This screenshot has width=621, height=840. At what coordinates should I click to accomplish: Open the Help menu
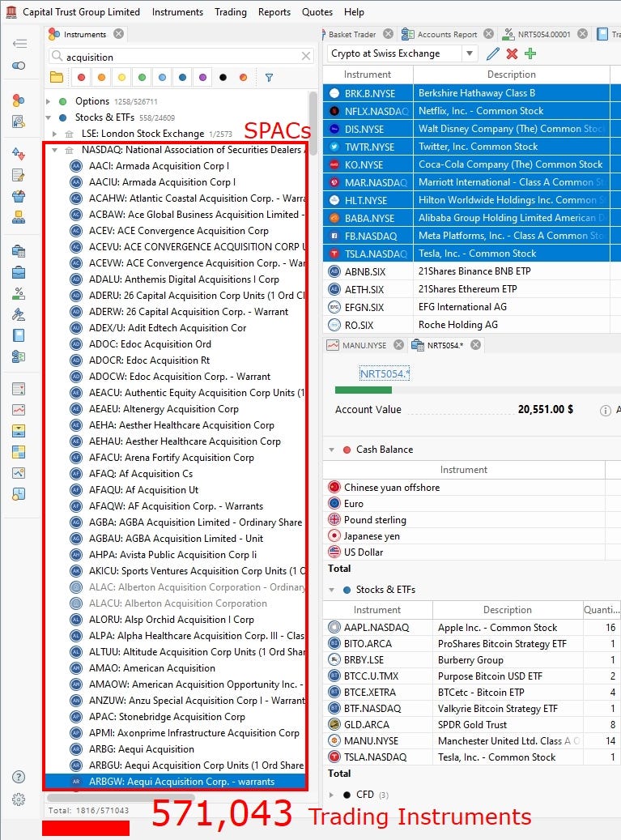[x=354, y=12]
